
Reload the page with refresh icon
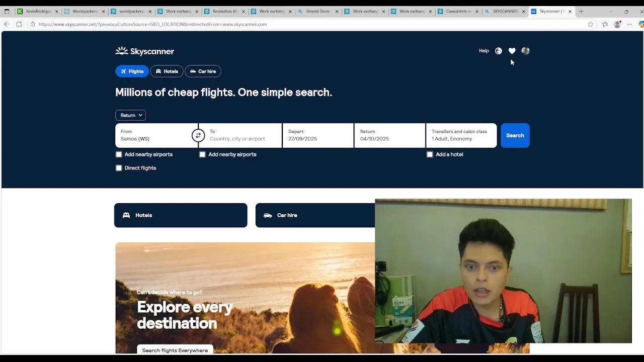[19, 24]
